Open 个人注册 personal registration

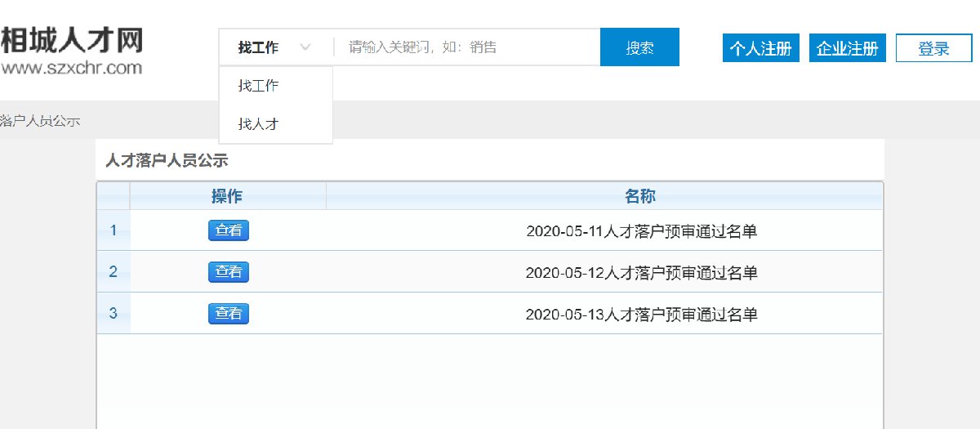760,48
